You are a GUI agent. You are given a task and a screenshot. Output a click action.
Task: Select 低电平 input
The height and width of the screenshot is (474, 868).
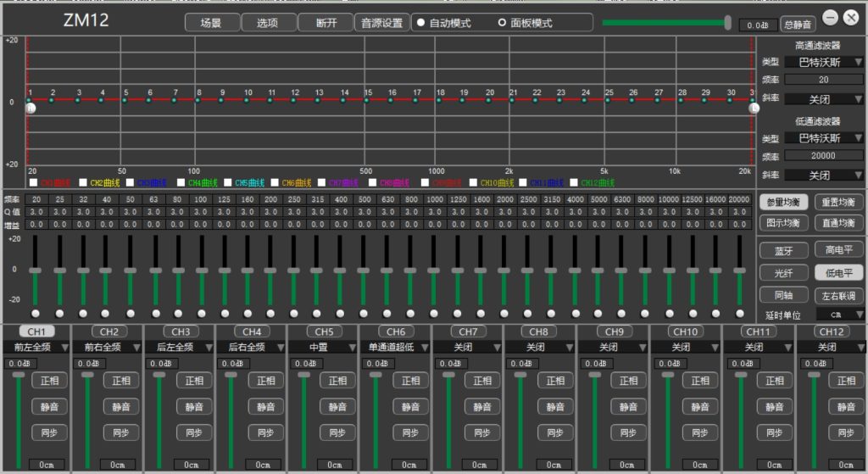838,272
